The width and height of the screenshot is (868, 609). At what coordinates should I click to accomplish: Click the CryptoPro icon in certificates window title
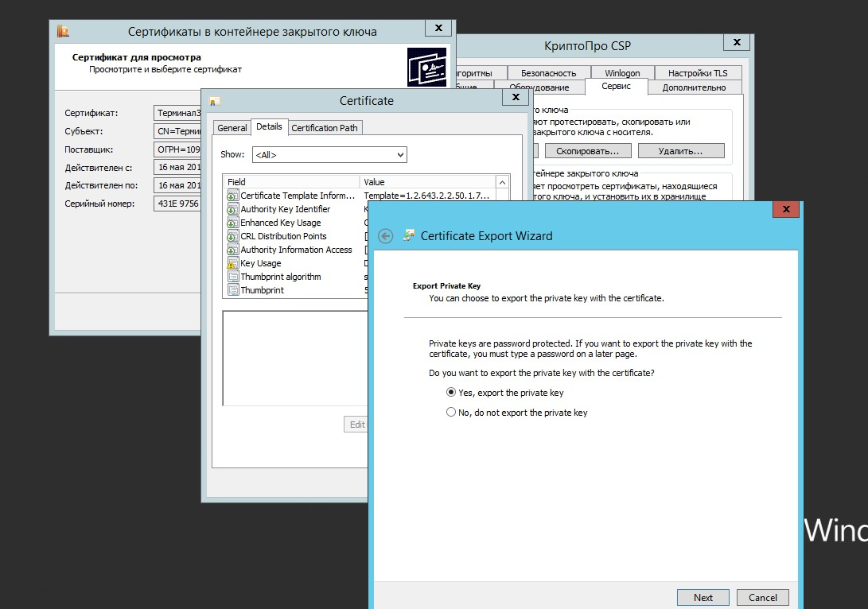tap(63, 32)
